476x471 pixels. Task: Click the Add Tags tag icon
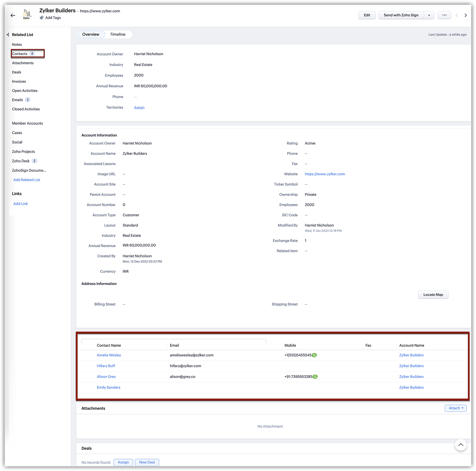pos(42,18)
